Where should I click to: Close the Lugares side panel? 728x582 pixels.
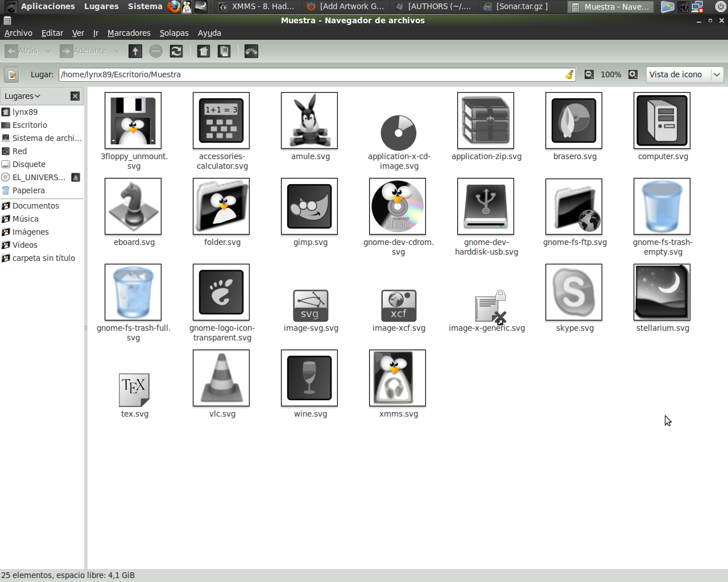click(75, 96)
